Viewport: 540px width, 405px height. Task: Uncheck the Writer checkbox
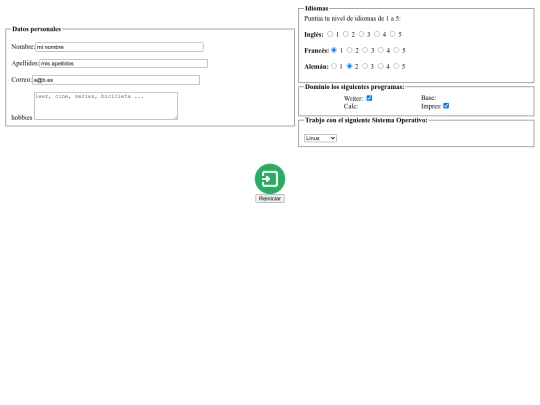(369, 98)
